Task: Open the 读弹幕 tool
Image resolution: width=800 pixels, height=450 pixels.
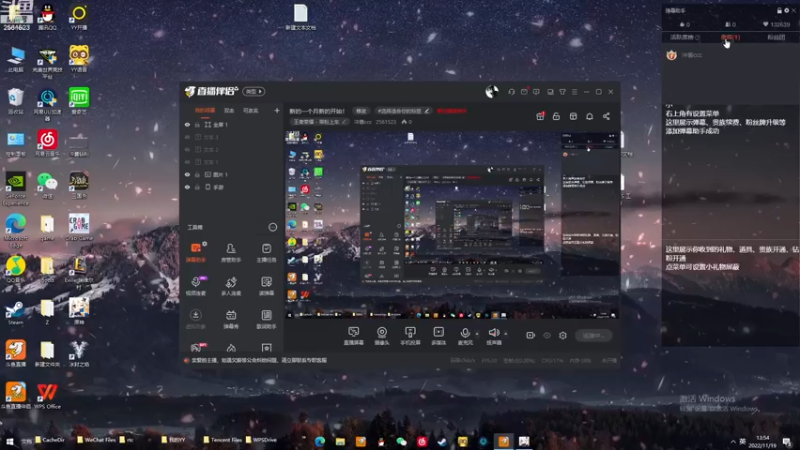Action: (266, 286)
